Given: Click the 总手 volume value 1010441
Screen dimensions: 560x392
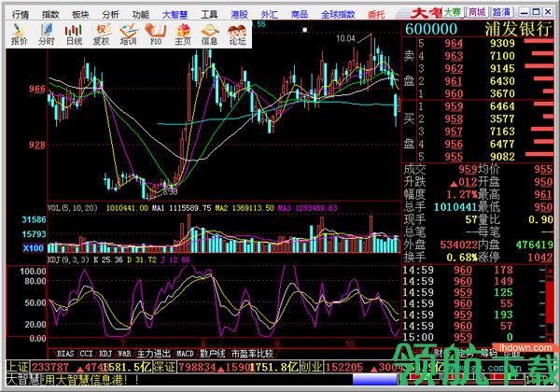Looking at the screenshot, I should pyautogui.click(x=455, y=206).
